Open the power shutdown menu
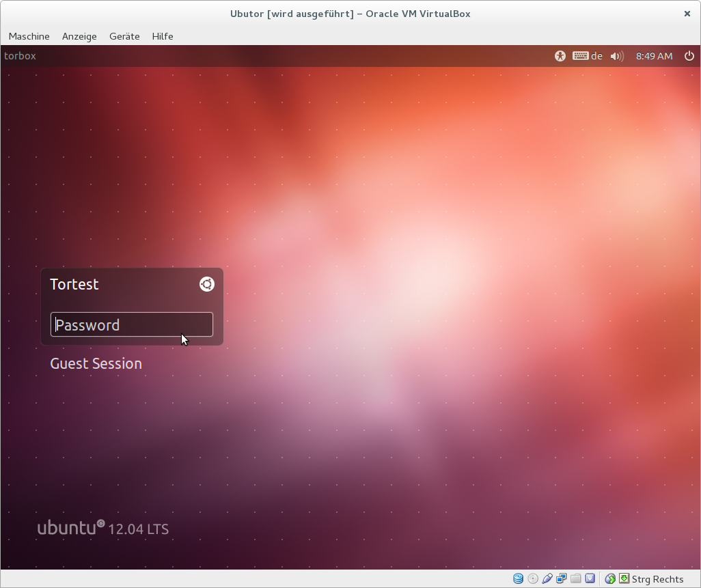Viewport: 701px width, 588px height. click(689, 56)
